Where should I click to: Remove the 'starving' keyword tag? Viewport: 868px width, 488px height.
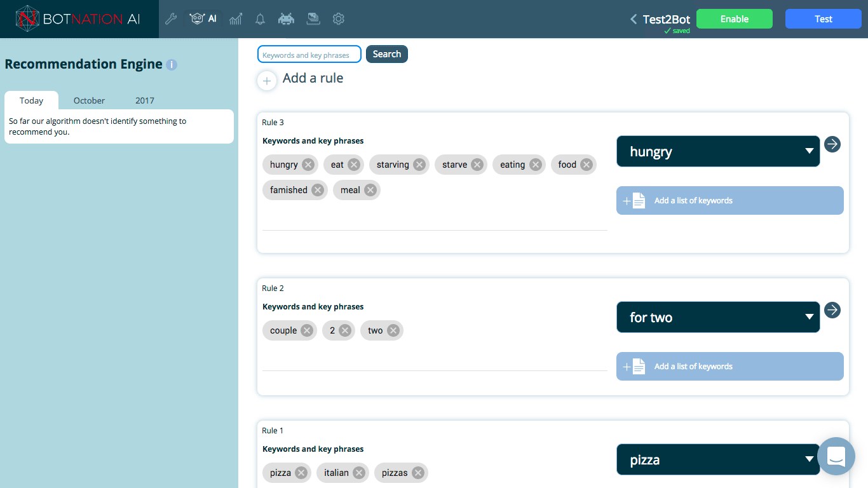(x=419, y=165)
